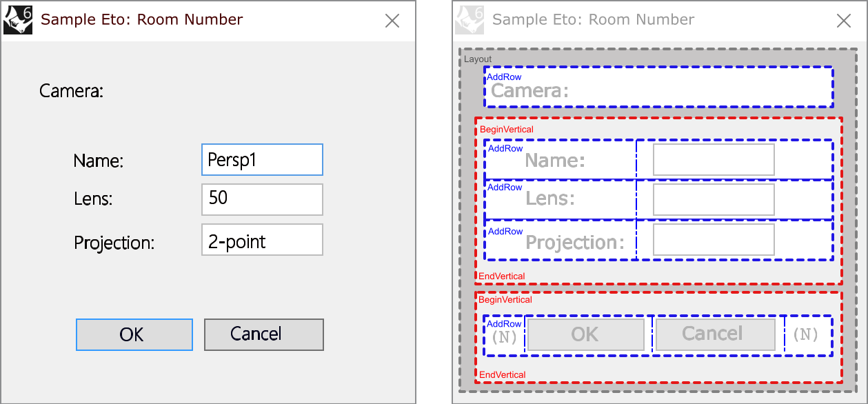Click the right (N) placeholder beside greyed Cancel
This screenshot has height=404, width=868.
pos(805,335)
